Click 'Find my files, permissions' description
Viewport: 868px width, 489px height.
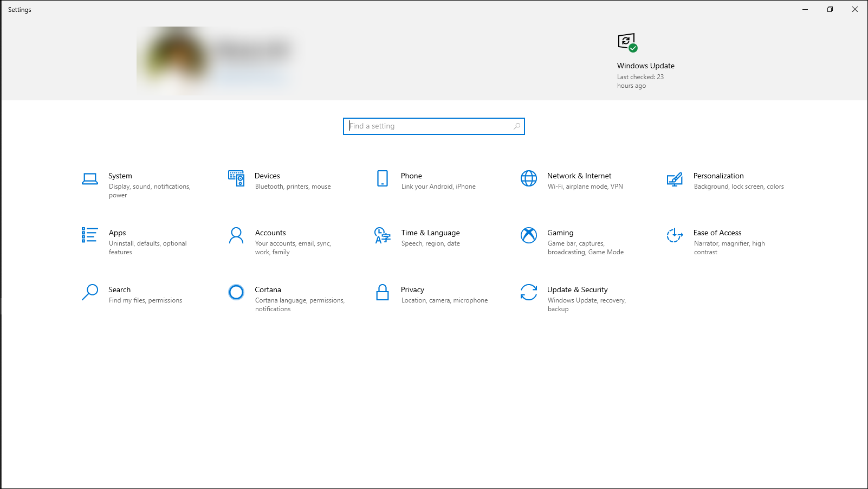click(146, 300)
